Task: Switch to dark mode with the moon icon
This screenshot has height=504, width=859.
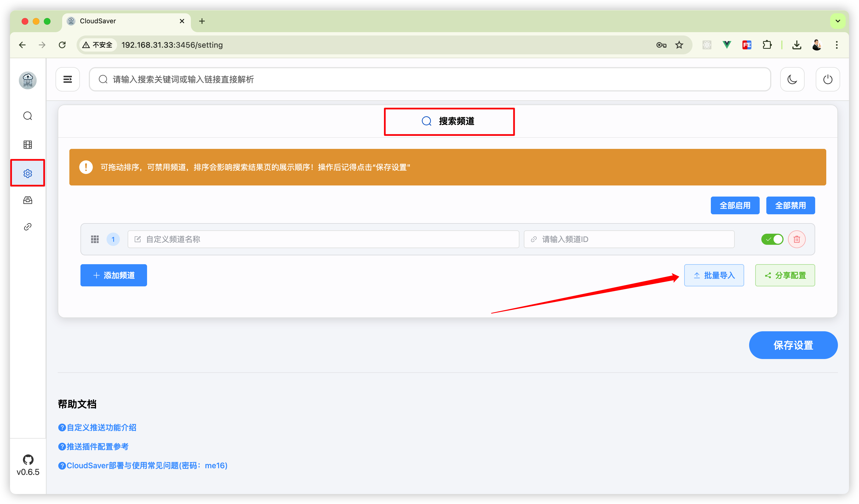Action: coord(792,79)
